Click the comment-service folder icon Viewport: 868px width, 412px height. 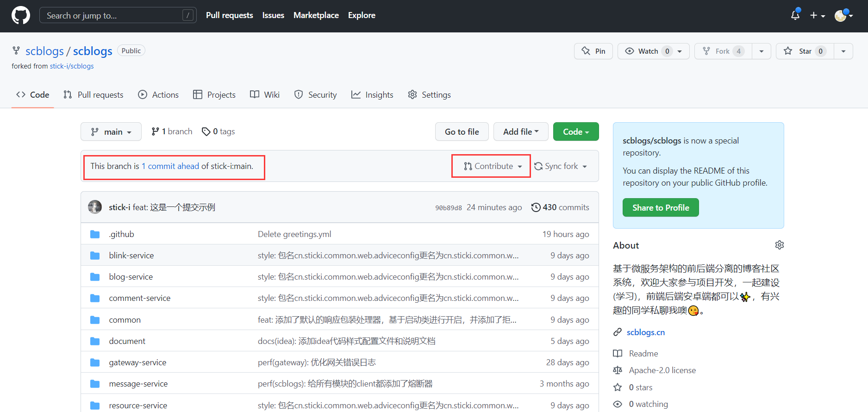95,298
